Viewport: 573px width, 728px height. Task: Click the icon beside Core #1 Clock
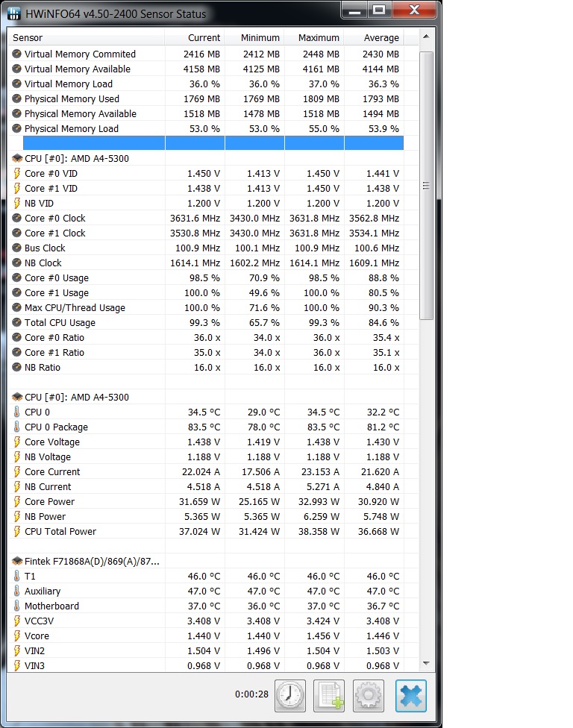[17, 233]
